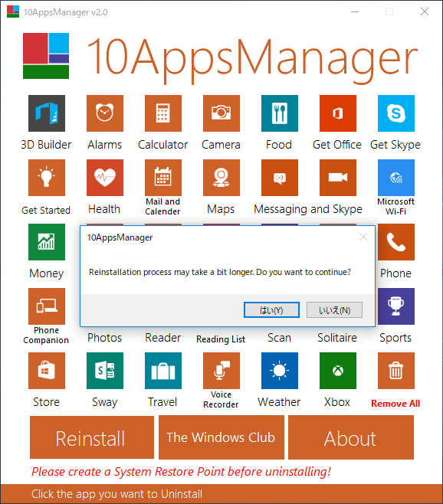This screenshot has height=504, width=443.
Task: Click the Photos label
Action: click(x=104, y=338)
